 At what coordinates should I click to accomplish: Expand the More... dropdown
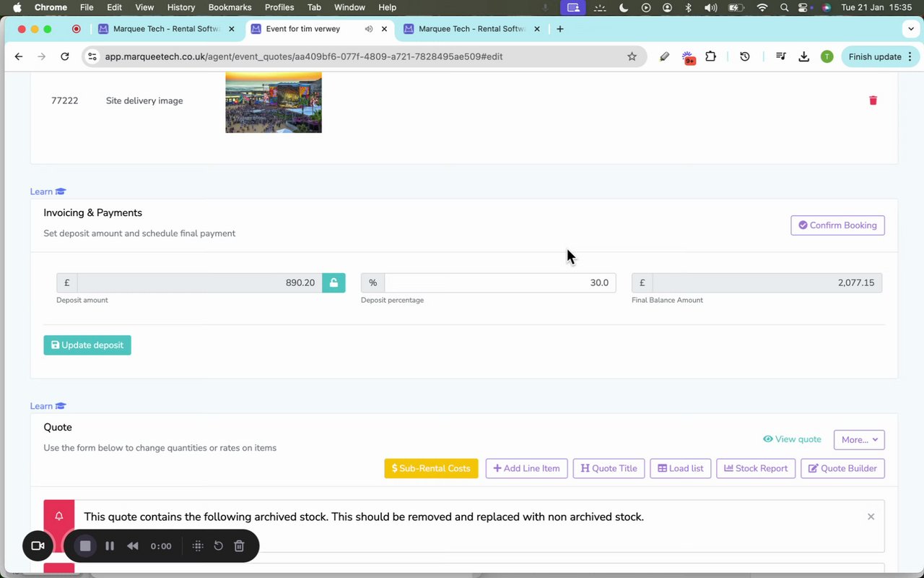(859, 439)
